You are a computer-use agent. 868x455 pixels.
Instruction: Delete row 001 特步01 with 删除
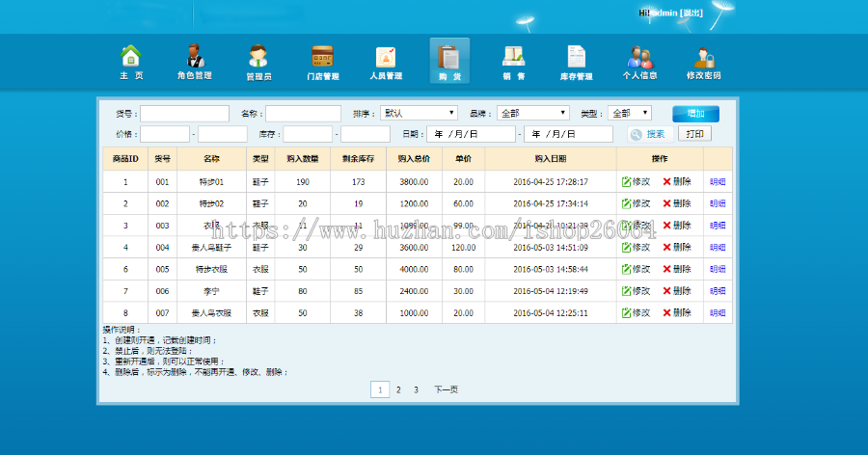coord(676,181)
